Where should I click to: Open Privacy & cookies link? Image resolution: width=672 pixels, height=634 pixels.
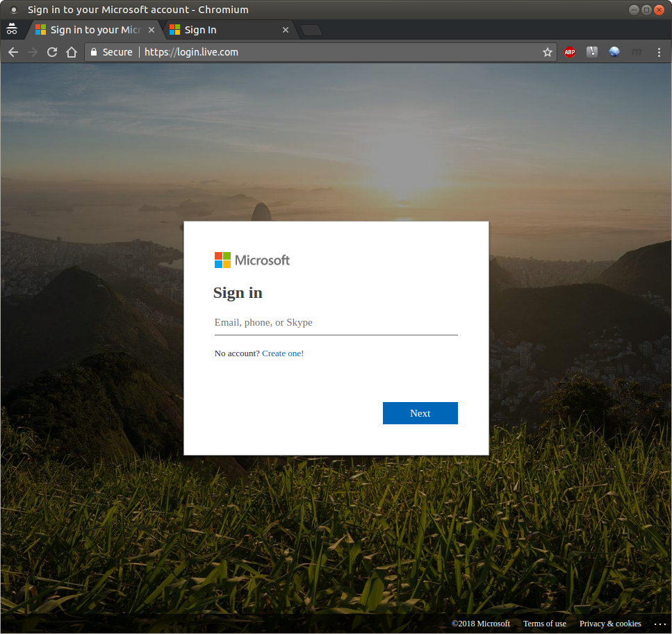[610, 624]
